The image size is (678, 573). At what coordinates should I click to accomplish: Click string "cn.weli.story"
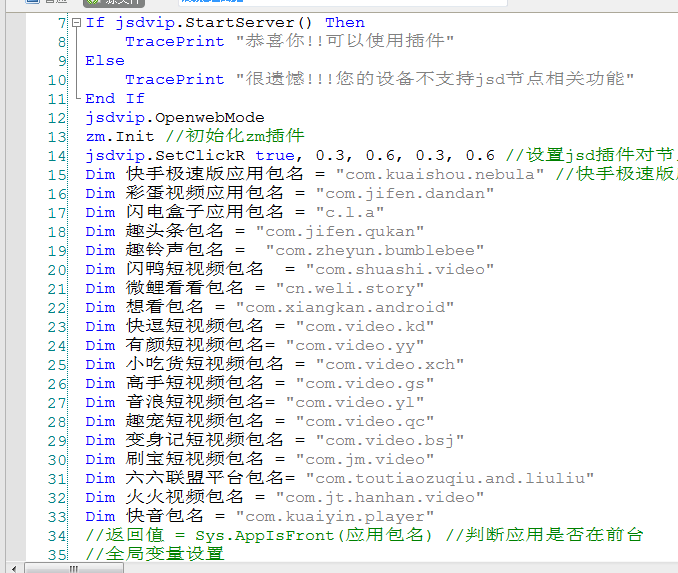tap(350, 289)
